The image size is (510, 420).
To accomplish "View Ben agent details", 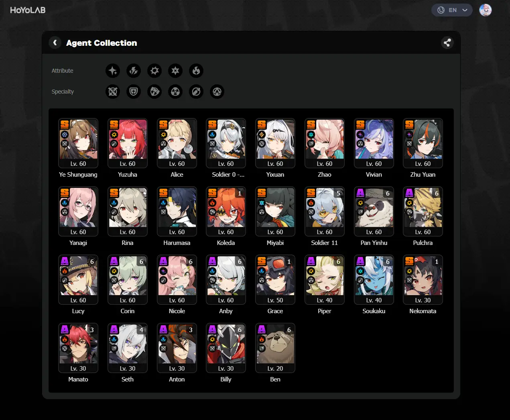I will coord(275,353).
